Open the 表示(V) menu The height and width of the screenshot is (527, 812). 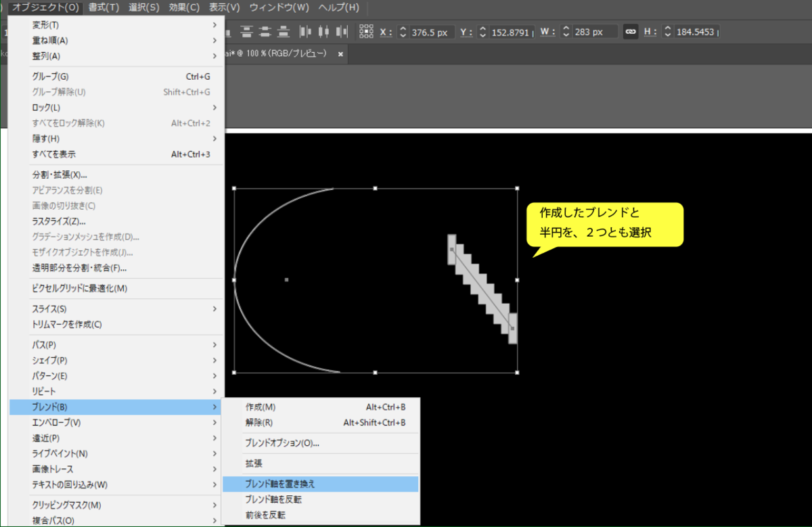point(225,7)
